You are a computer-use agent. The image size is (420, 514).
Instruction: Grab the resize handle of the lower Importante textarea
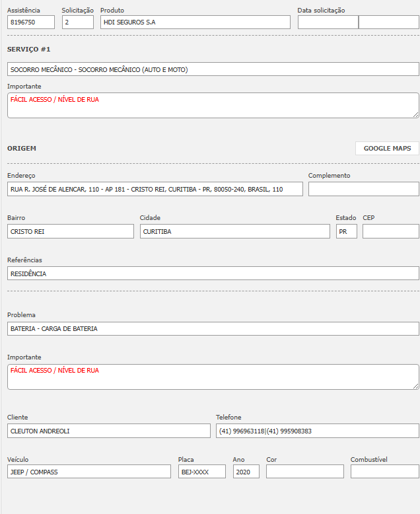tap(415, 386)
